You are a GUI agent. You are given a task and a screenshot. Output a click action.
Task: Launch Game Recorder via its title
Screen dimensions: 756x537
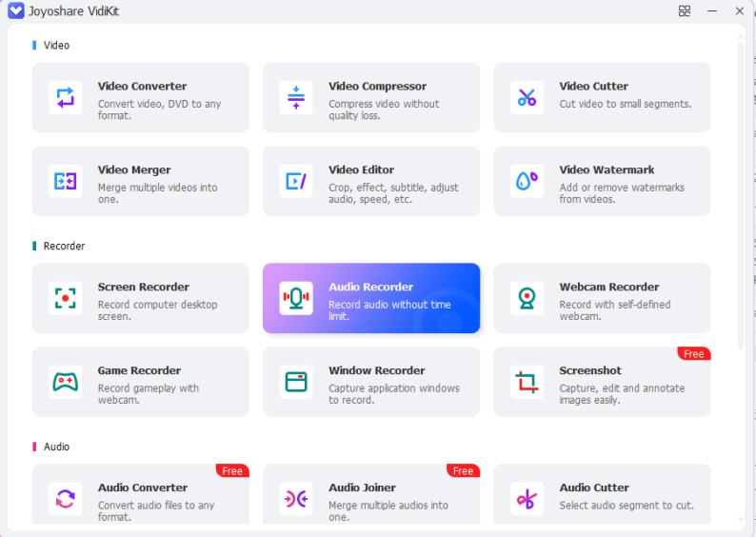click(x=139, y=370)
